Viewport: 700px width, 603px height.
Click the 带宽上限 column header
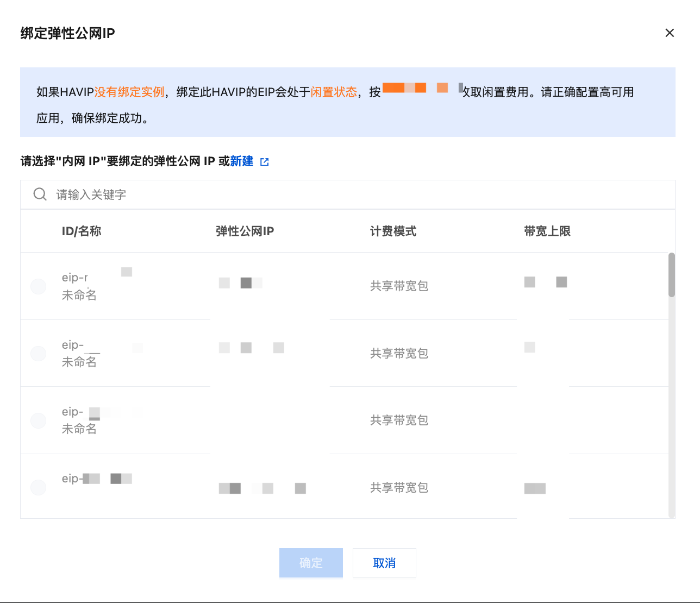pyautogui.click(x=547, y=231)
